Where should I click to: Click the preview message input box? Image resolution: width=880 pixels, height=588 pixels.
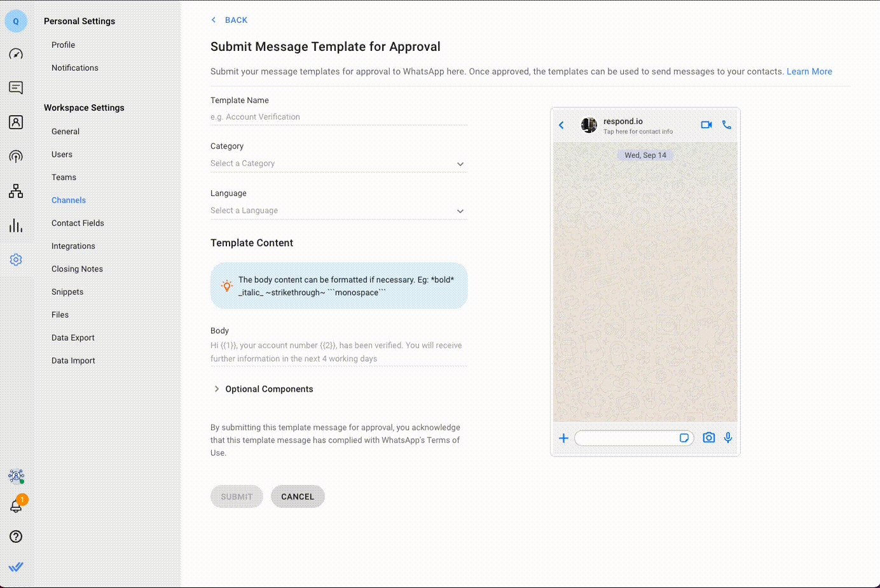[x=634, y=438]
